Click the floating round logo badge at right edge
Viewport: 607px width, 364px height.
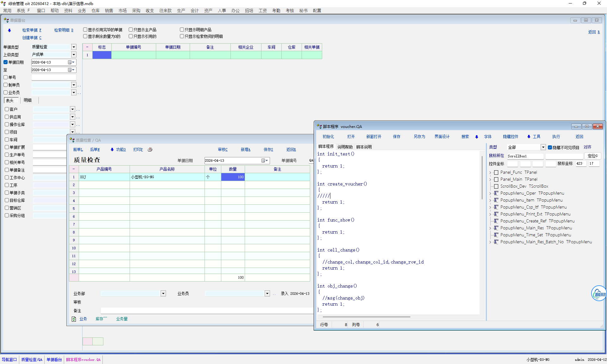click(598, 294)
